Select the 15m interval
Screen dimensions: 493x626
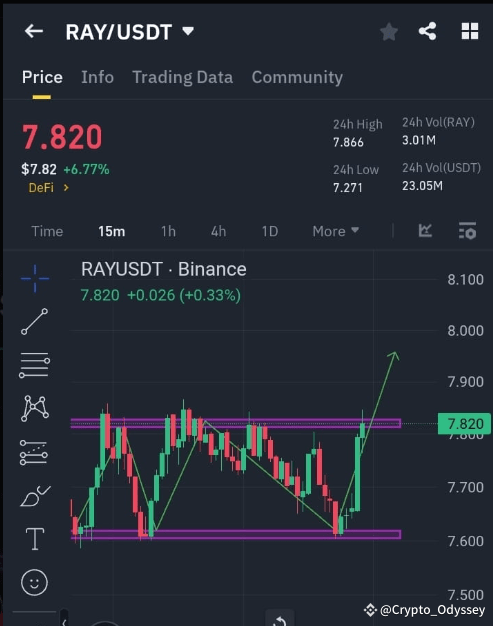pos(112,231)
